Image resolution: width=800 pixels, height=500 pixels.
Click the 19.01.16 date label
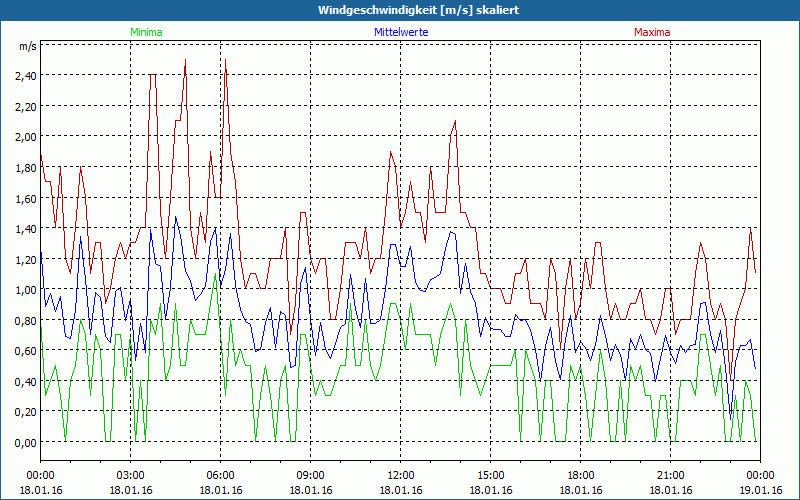(x=760, y=490)
